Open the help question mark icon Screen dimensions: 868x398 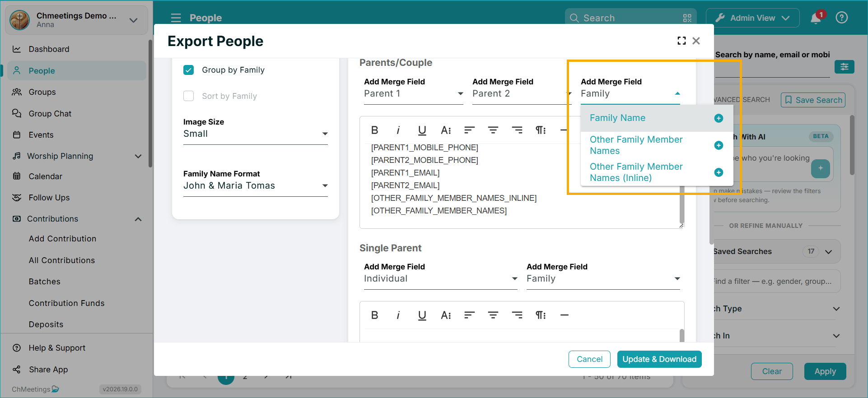coord(842,18)
